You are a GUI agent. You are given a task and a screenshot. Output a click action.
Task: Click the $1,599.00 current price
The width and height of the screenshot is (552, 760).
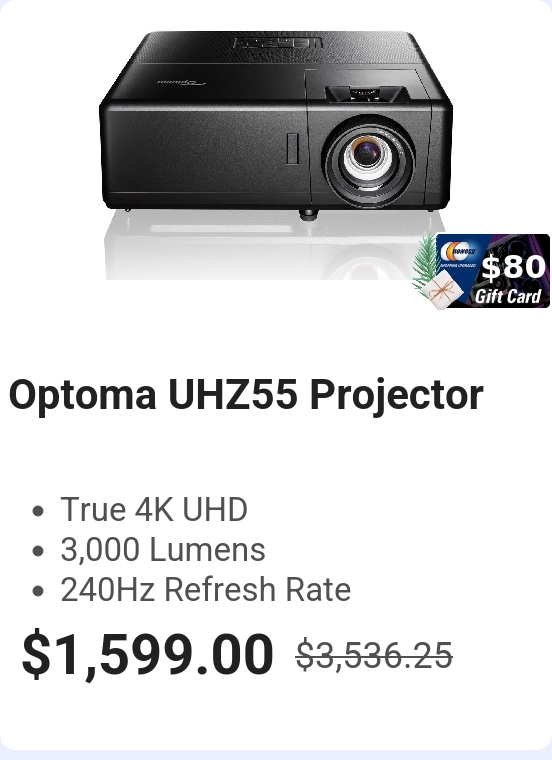pyautogui.click(x=147, y=654)
